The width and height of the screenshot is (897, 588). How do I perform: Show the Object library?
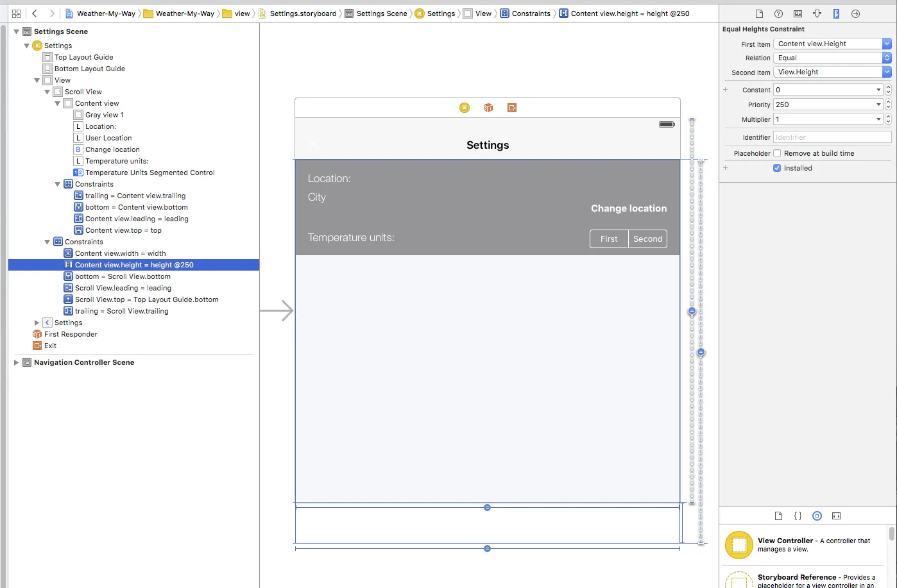point(817,516)
